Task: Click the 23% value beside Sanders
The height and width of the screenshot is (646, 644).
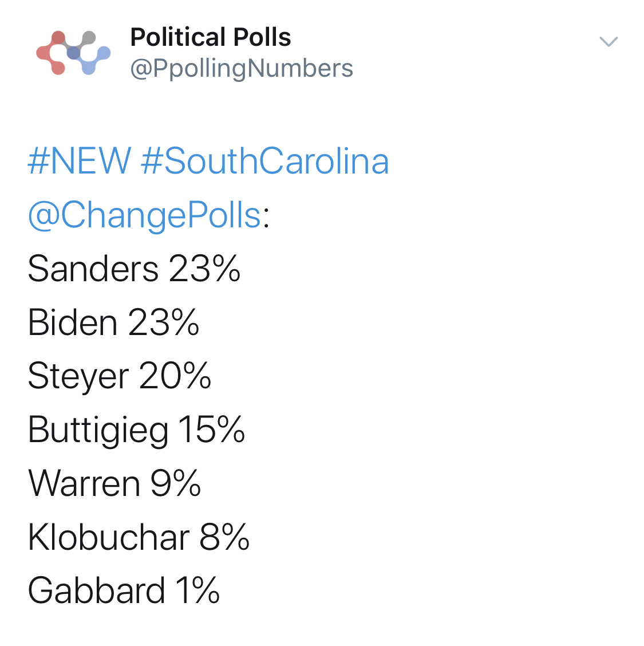Action: [x=204, y=269]
